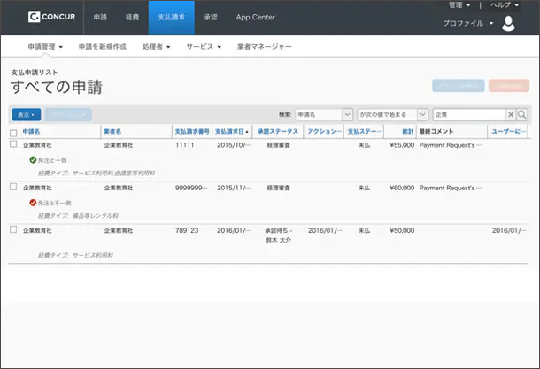The image size is (540, 369).
Task: Toggle sort on the 支払請求日 column header
Action: point(231,131)
